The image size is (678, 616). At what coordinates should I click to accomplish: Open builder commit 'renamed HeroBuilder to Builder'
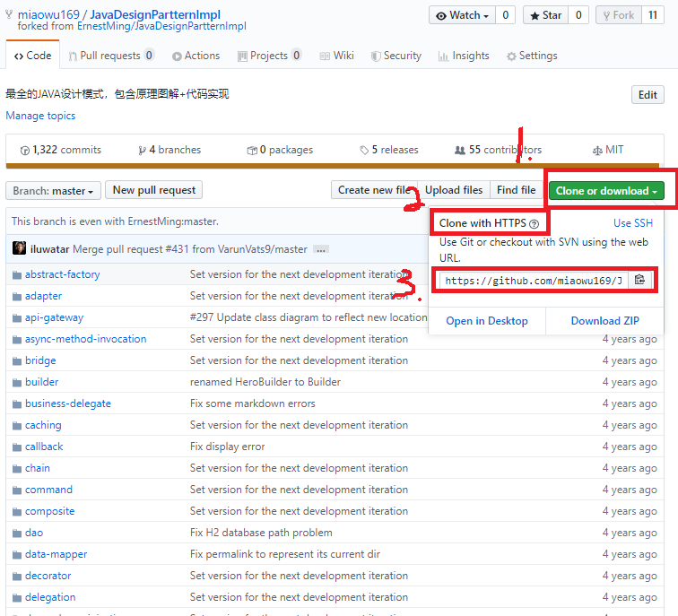coord(265,382)
